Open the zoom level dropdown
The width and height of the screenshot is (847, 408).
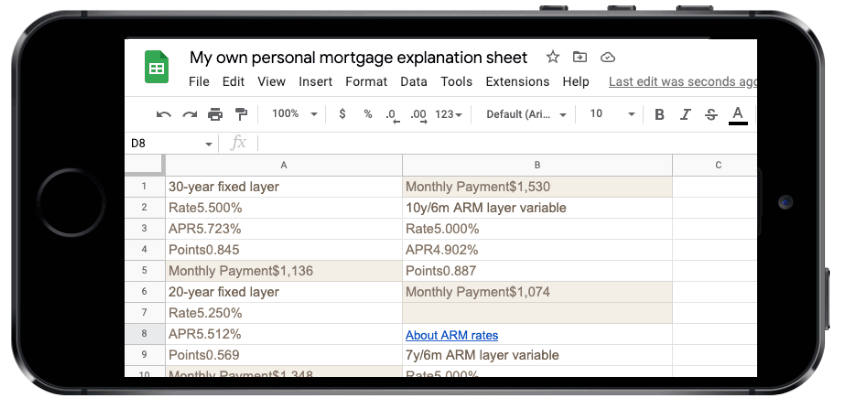tap(294, 114)
